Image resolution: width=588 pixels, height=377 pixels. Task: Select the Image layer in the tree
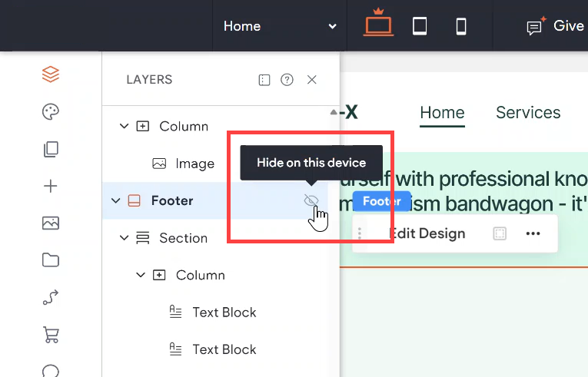[x=194, y=164]
